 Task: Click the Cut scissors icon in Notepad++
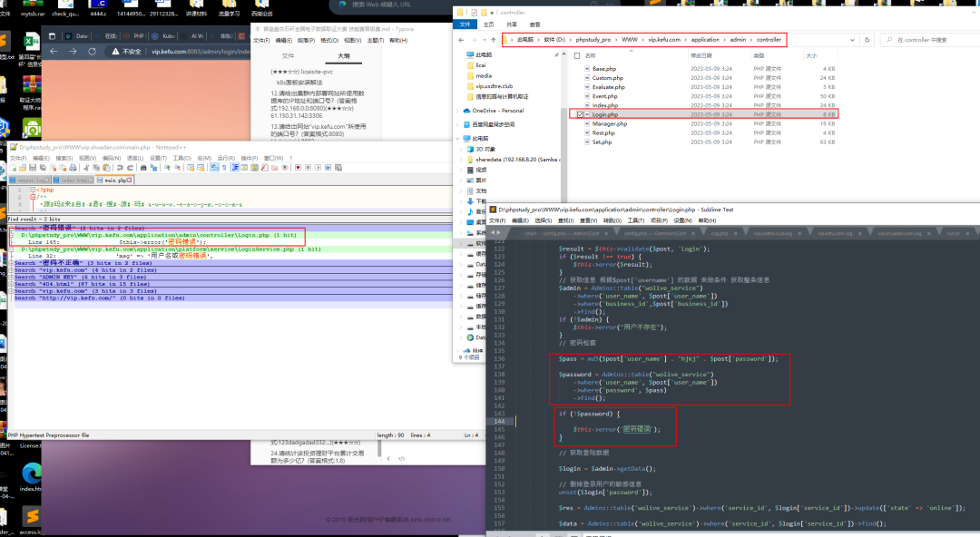85,168
